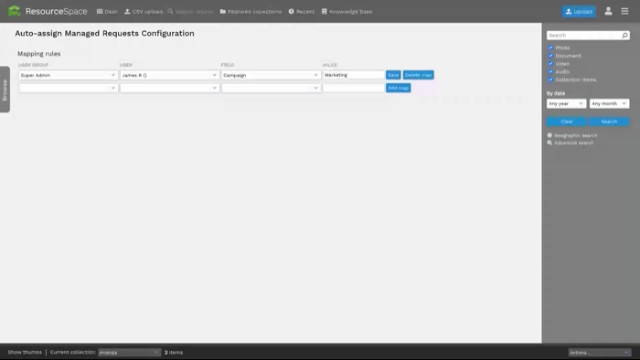Click Show thumbs in collection bar
The height and width of the screenshot is (360, 640).
[24, 352]
